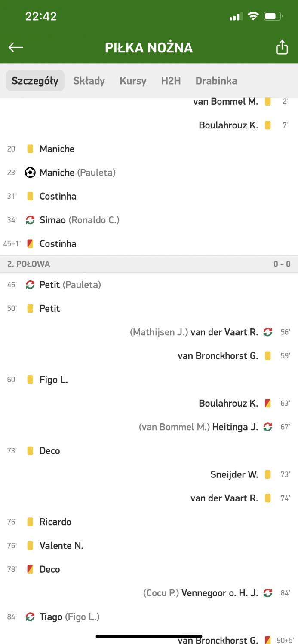Select the Szczegóły tab
The height and width of the screenshot is (644, 298).
35,81
